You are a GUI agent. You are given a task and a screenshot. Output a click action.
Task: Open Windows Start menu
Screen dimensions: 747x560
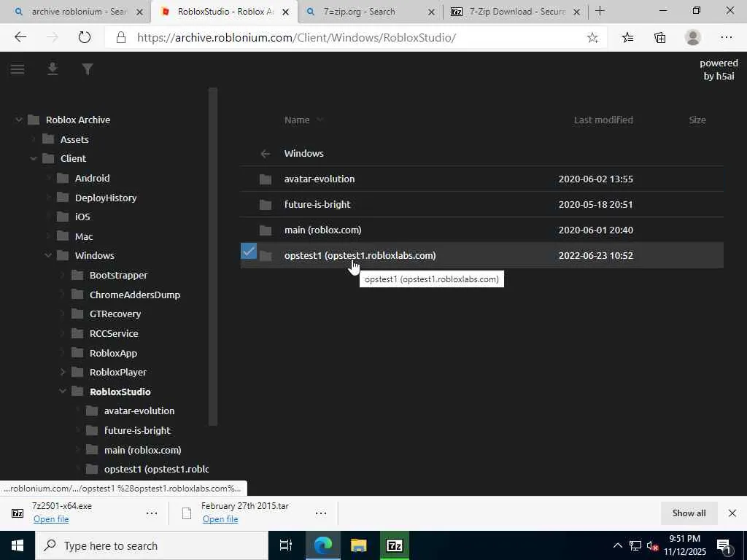click(x=18, y=545)
